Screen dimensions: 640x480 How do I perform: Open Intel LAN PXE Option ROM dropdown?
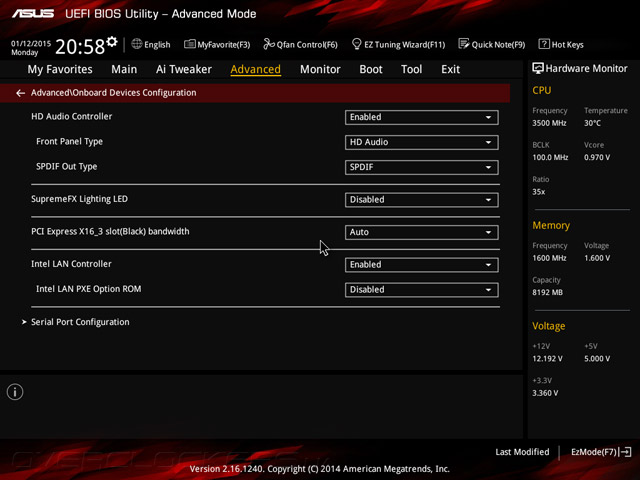coord(421,290)
